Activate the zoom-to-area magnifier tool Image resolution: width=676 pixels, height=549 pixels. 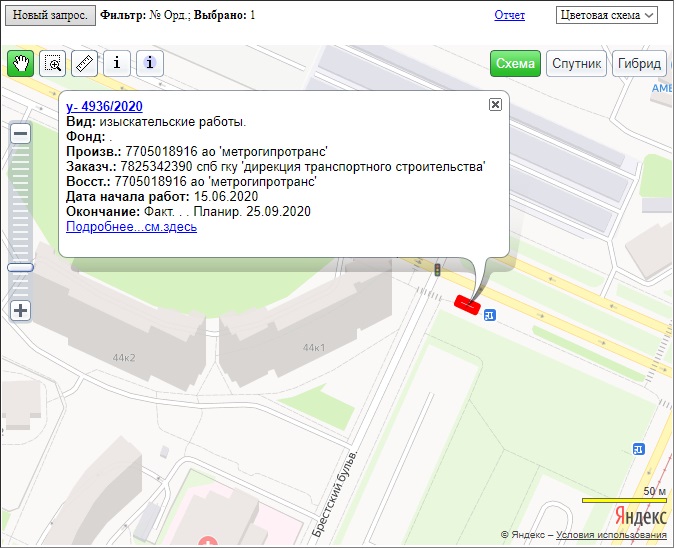[53, 63]
